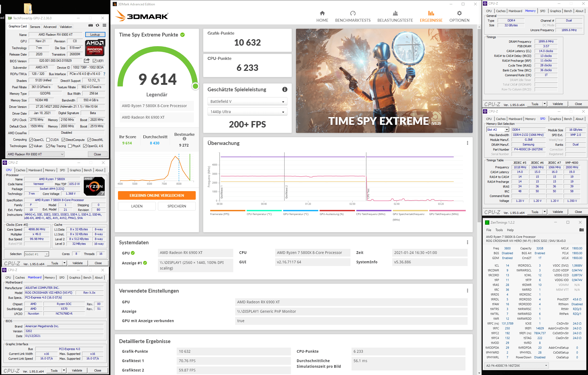Open three-dot menu of Systemdaten panel
This screenshot has width=588, height=375.
(467, 242)
